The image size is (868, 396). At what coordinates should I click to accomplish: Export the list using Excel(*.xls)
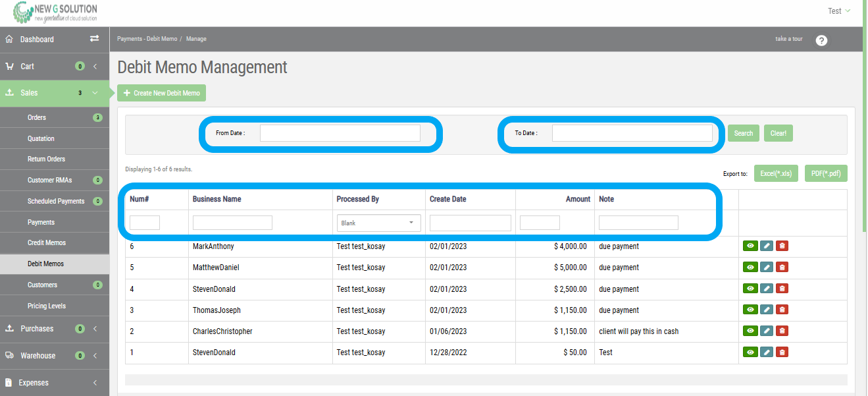(x=776, y=173)
